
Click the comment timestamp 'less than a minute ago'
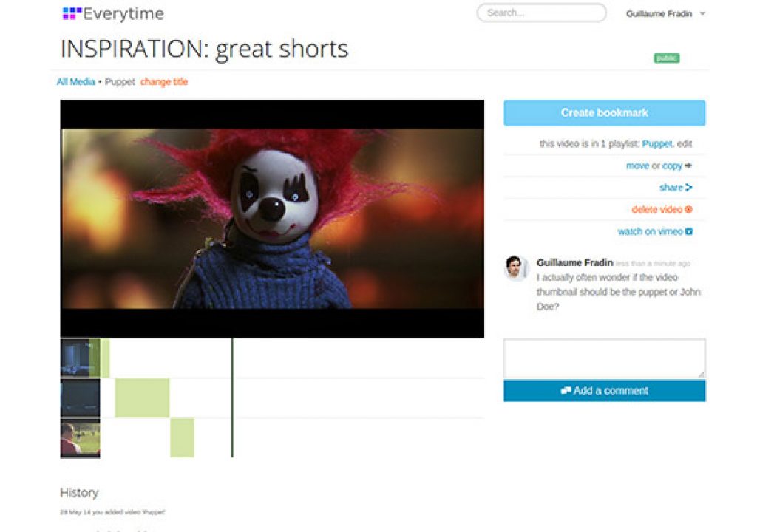653,264
